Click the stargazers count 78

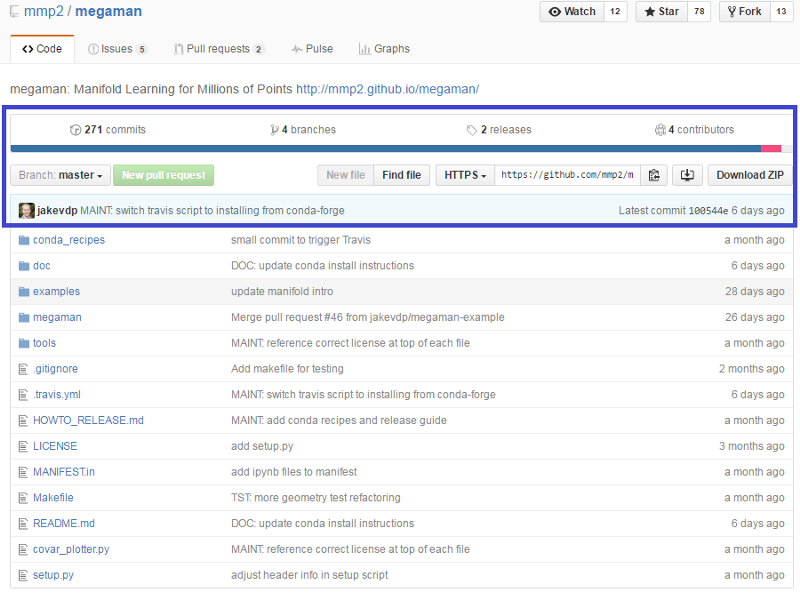click(x=699, y=11)
